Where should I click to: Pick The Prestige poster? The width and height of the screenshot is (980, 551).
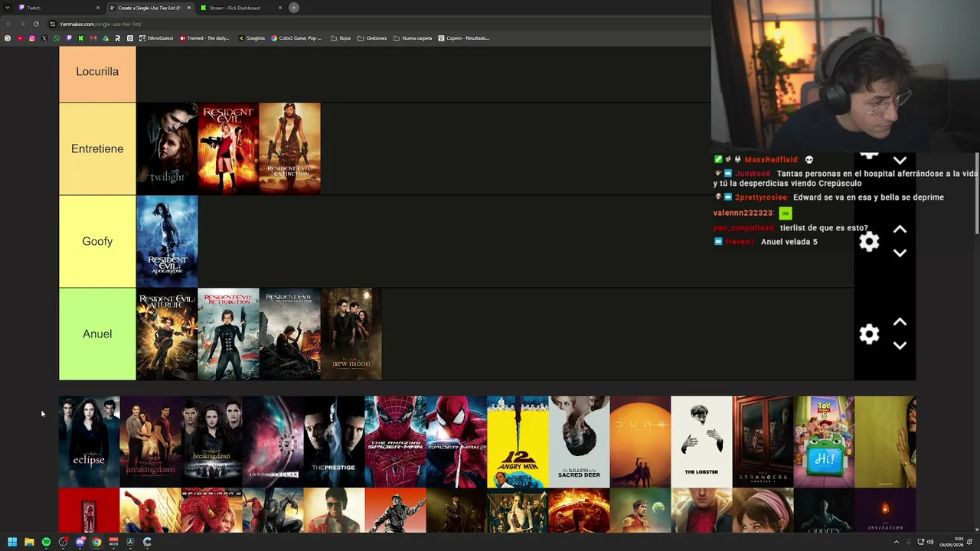[334, 442]
